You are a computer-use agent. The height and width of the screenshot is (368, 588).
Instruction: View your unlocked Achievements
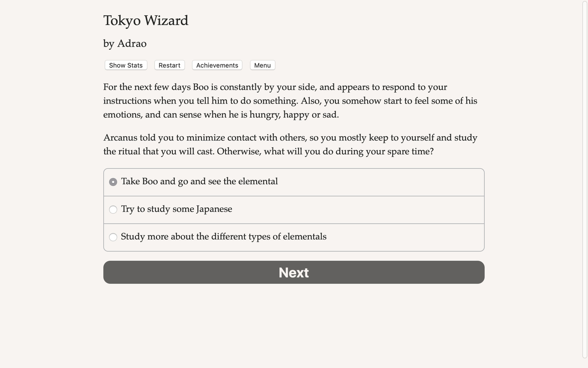217,65
